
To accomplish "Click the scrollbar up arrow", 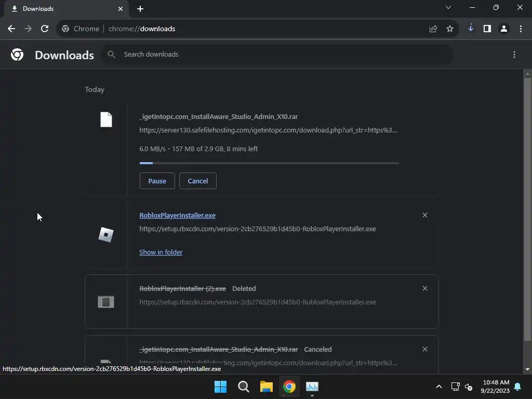I will (x=527, y=74).
